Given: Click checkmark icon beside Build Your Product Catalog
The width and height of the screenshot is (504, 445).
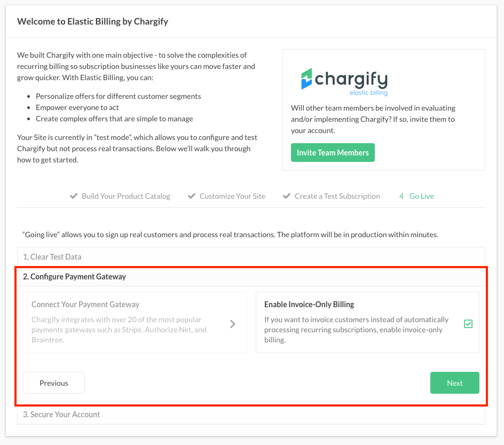Looking at the screenshot, I should [74, 196].
